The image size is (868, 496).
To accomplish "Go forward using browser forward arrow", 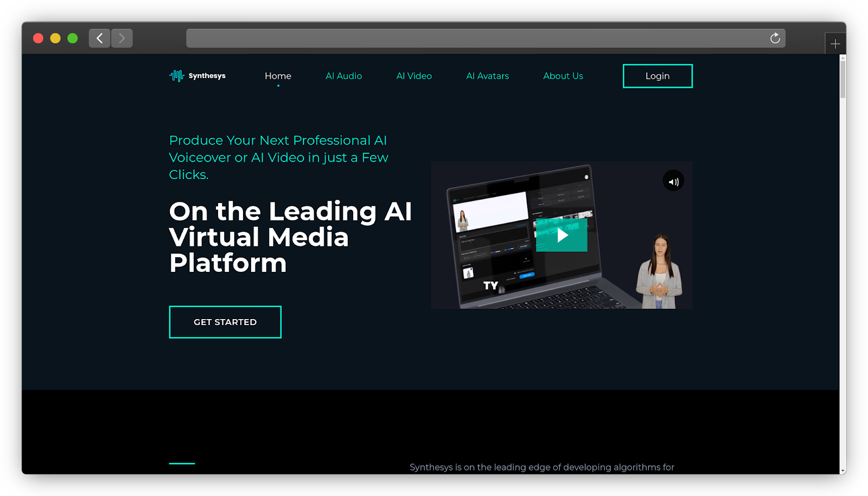I will click(x=122, y=38).
